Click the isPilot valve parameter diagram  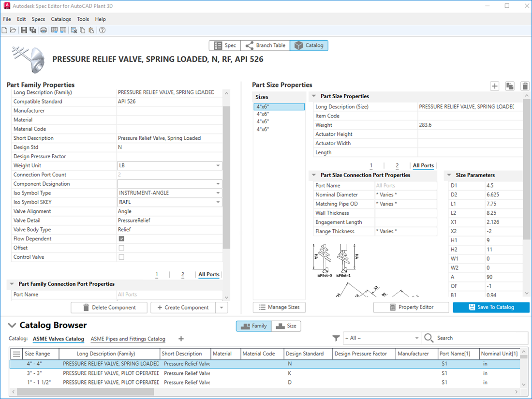tap(336, 261)
